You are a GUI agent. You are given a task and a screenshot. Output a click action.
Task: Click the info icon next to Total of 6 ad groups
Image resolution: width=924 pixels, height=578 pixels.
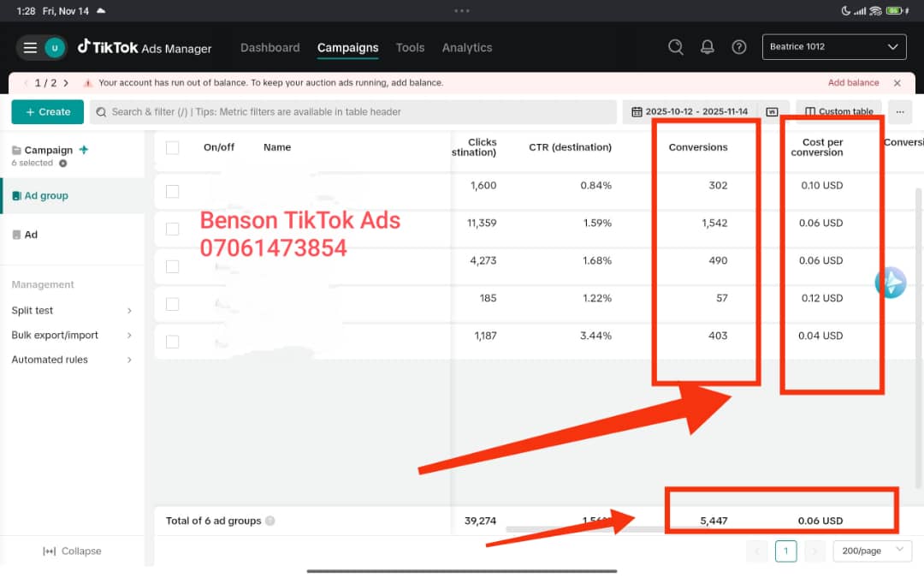point(270,521)
